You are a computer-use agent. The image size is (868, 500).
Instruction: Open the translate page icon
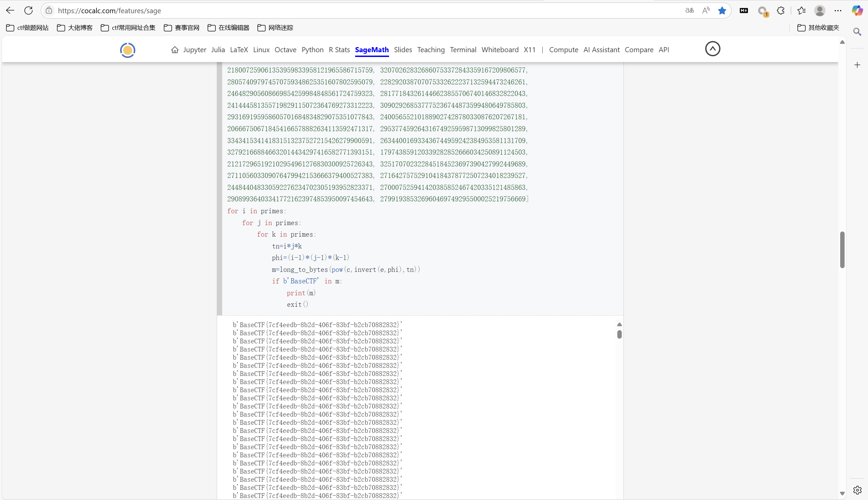point(689,11)
